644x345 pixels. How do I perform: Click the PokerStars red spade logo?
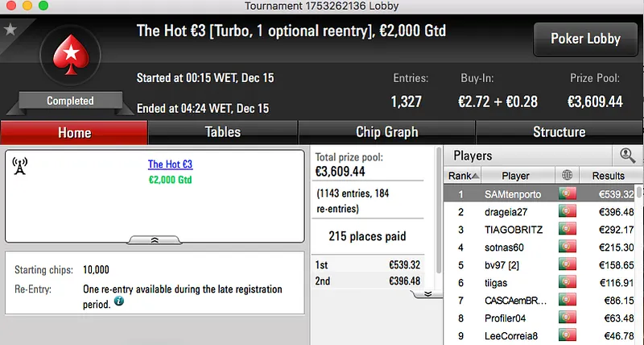click(69, 57)
